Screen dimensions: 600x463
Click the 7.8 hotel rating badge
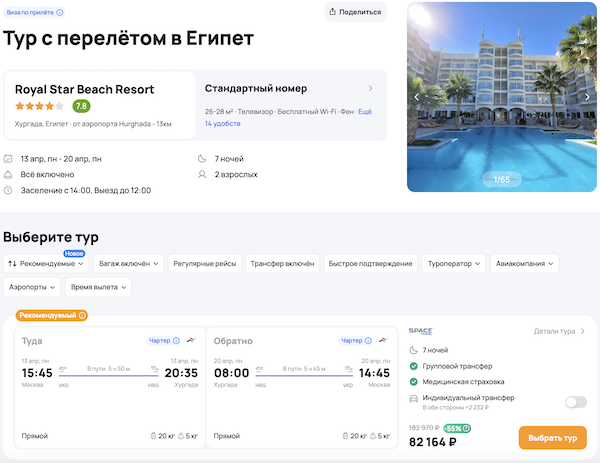coord(82,105)
